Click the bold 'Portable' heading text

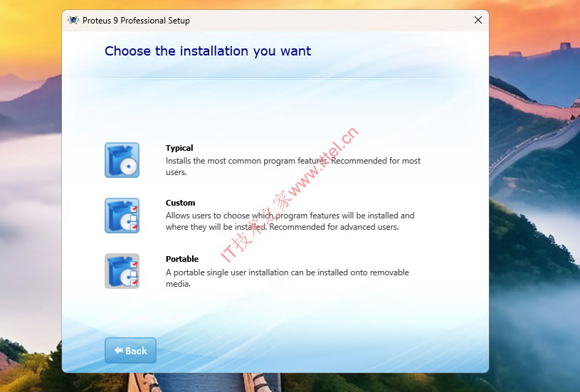pos(182,259)
